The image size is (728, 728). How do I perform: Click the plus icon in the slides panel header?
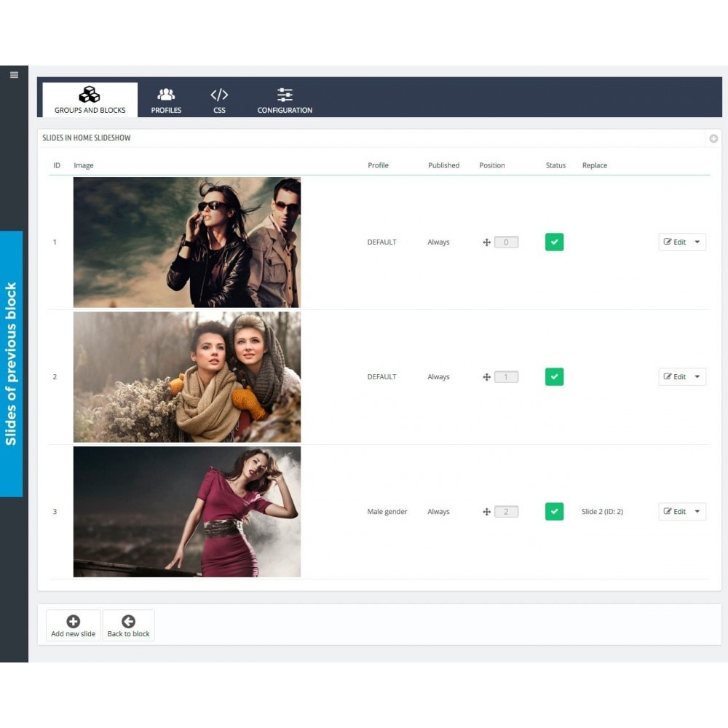713,138
